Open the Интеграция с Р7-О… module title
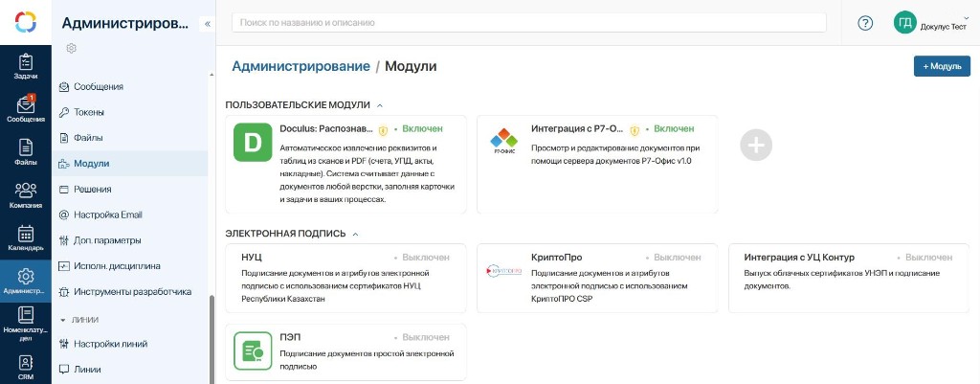Screen dimensions: 980x384 [577, 129]
